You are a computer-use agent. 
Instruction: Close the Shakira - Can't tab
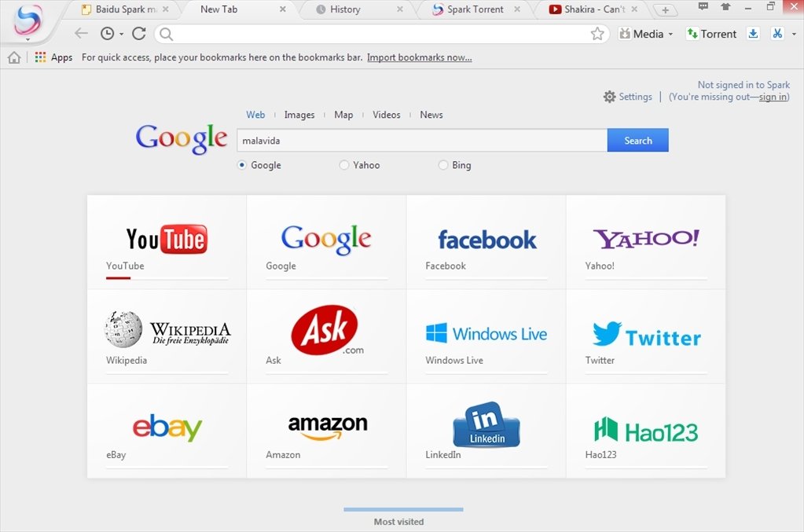click(634, 9)
